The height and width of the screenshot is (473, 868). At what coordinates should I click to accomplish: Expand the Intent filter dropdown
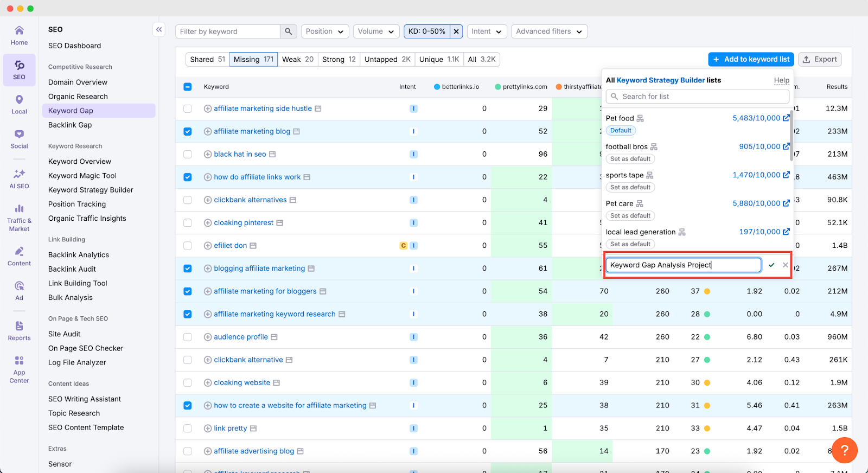click(x=487, y=31)
